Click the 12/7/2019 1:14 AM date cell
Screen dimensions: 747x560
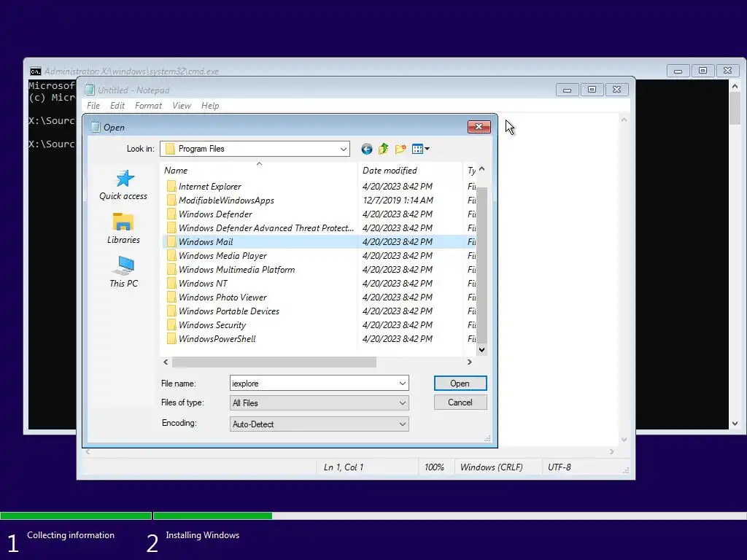tap(398, 201)
